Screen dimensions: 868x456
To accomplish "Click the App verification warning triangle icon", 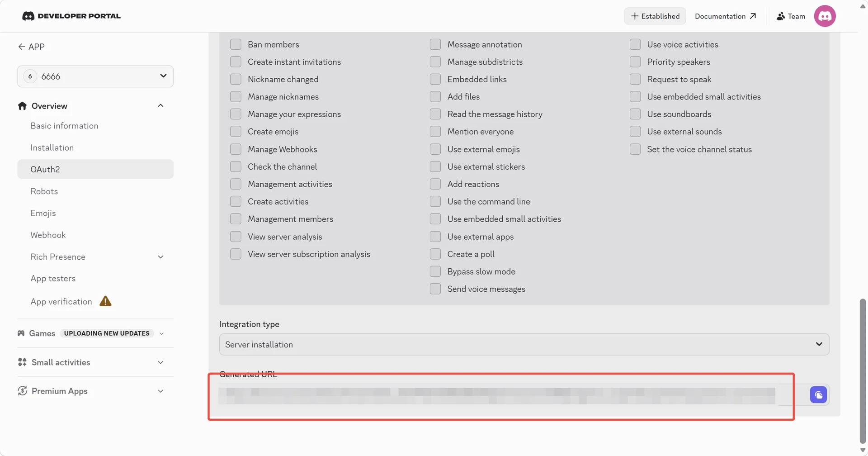I will click(x=105, y=301).
